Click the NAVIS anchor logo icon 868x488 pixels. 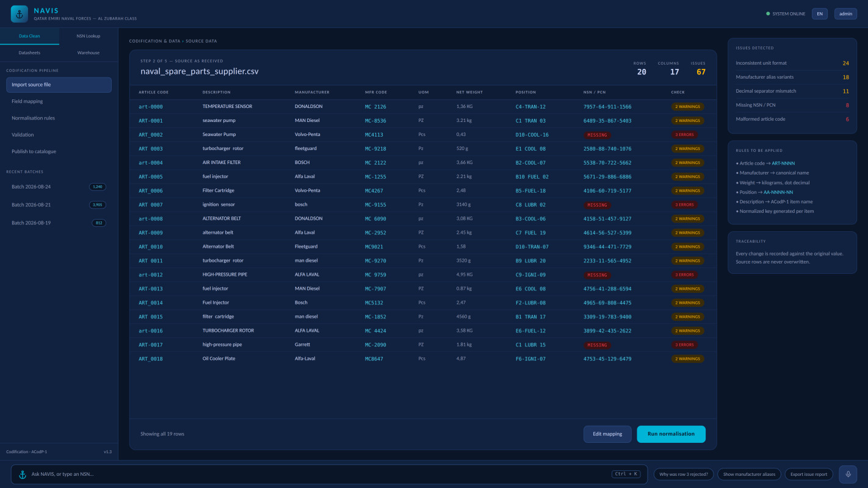[20, 14]
